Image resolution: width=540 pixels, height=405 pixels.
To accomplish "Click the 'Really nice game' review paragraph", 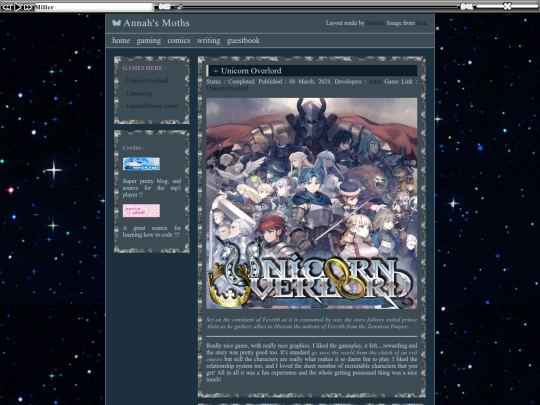I will pos(311,362).
